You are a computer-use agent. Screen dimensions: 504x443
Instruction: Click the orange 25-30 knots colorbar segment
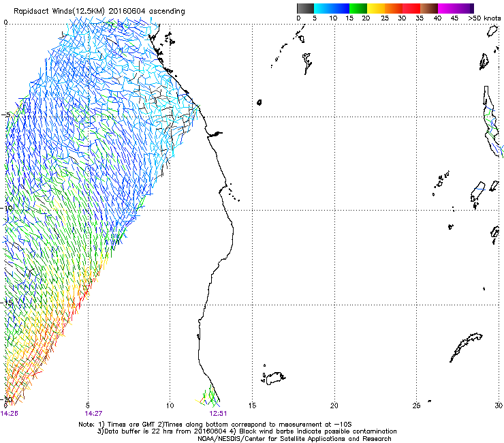point(394,8)
